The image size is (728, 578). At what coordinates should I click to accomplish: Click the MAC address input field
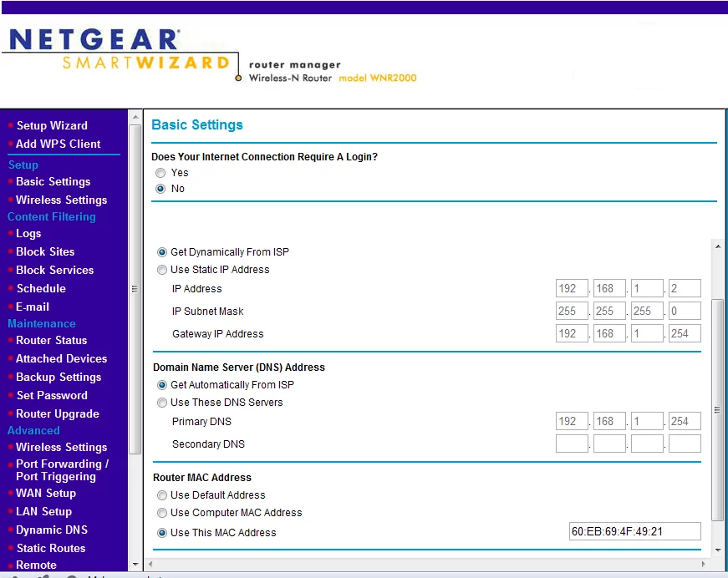[x=634, y=531]
